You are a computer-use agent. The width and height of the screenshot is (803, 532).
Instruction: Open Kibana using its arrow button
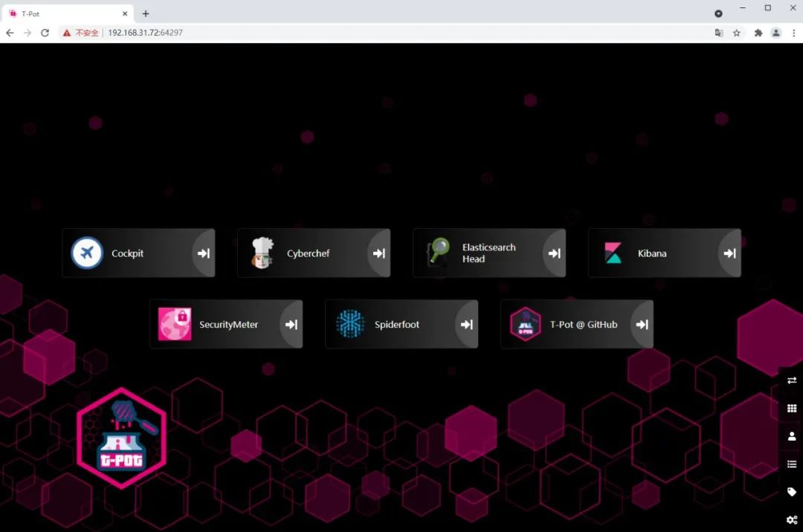pos(730,253)
